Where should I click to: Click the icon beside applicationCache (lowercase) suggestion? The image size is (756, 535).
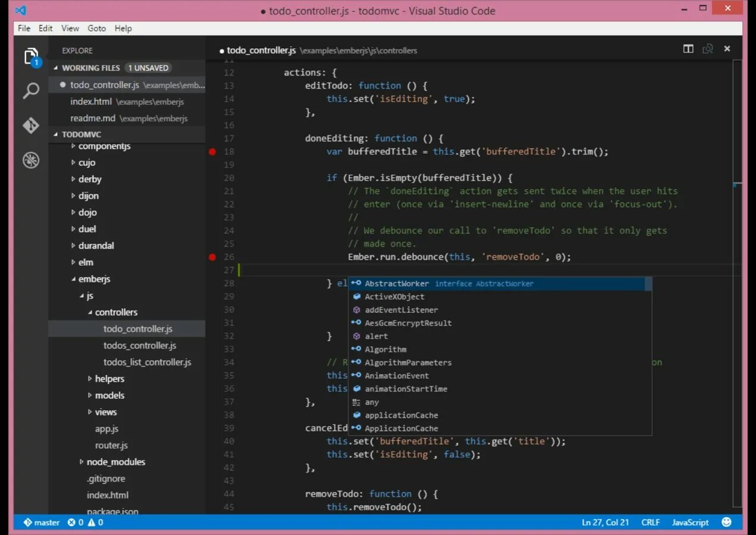[x=357, y=415]
